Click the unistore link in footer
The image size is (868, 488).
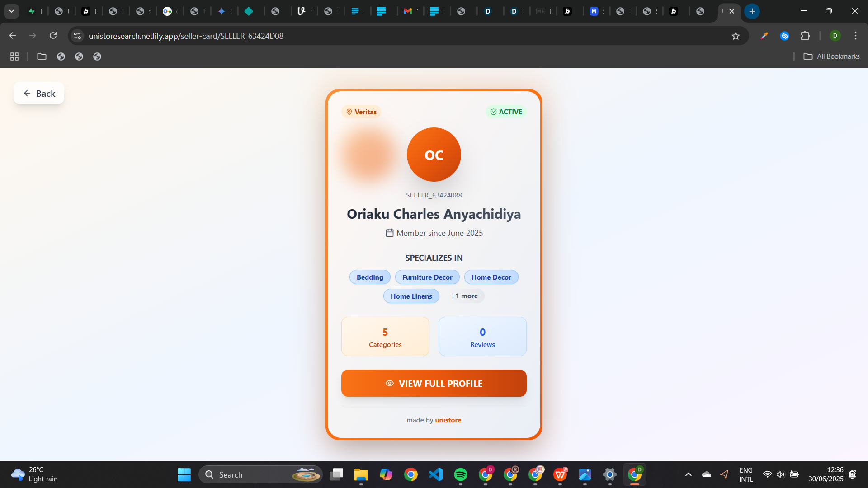point(448,420)
